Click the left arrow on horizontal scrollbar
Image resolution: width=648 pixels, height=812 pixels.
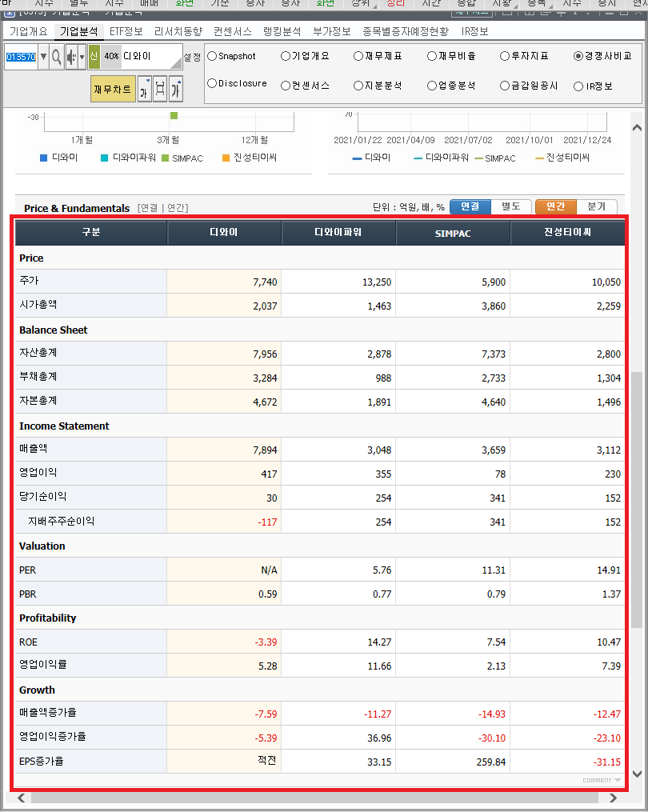tap(22, 798)
